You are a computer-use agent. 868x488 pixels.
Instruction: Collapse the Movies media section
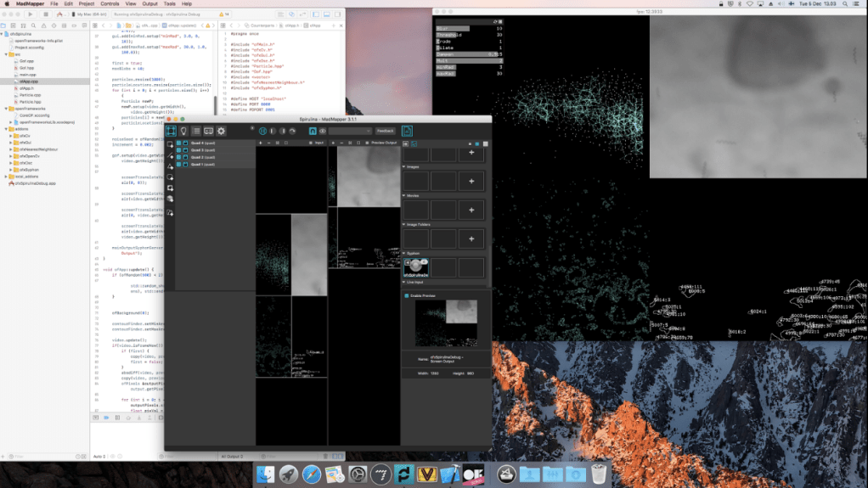pyautogui.click(x=403, y=195)
